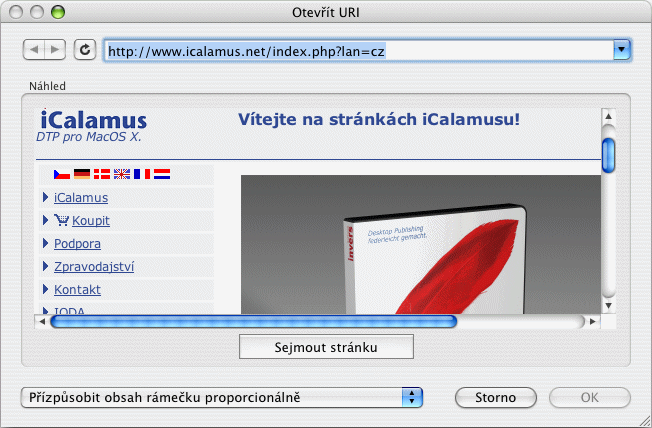Expand the triangle next to Kontakt
Viewport: 652px width, 428px height.
[x=45, y=289]
